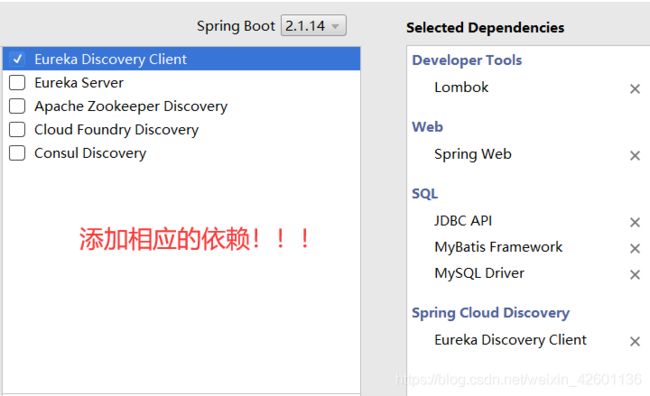Select the Spring Cloud Discovery category heading
Image resolution: width=650 pixels, height=396 pixels.
[x=490, y=313]
